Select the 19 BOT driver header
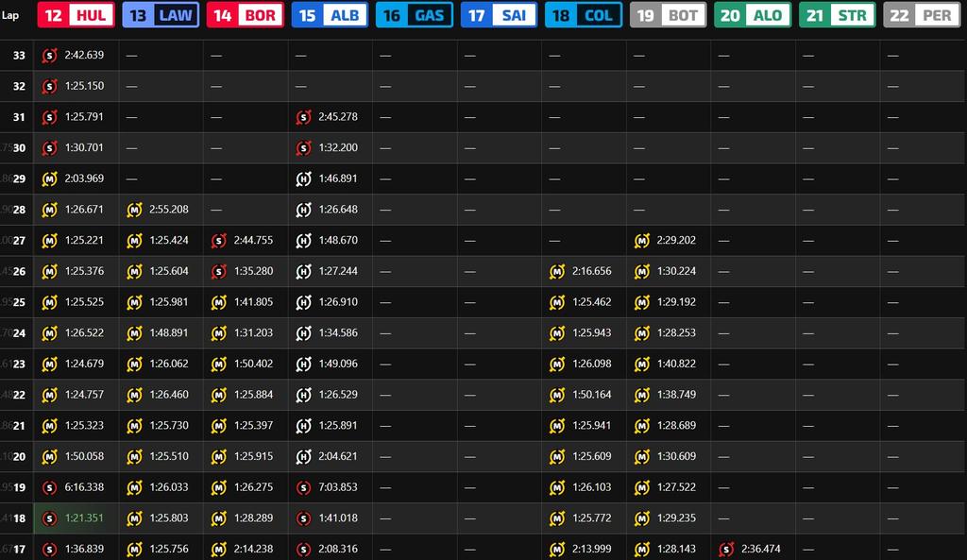Viewport: 967px width, 560px height. click(x=668, y=15)
